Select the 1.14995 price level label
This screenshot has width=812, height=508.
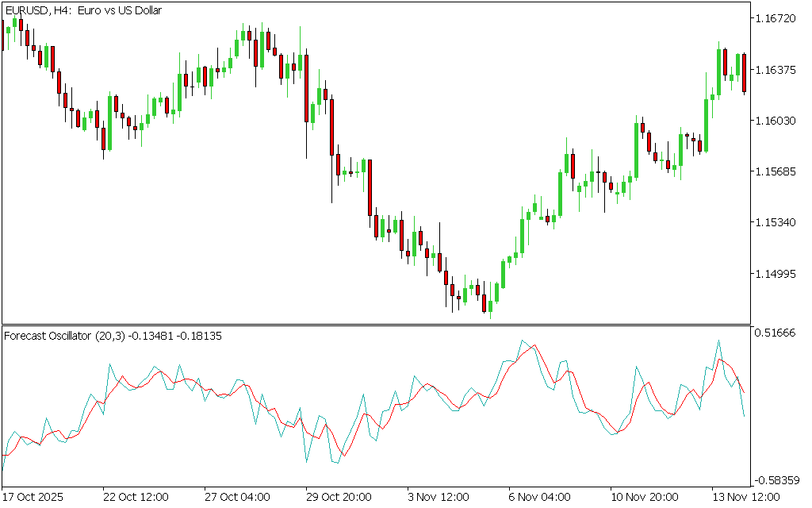[779, 274]
